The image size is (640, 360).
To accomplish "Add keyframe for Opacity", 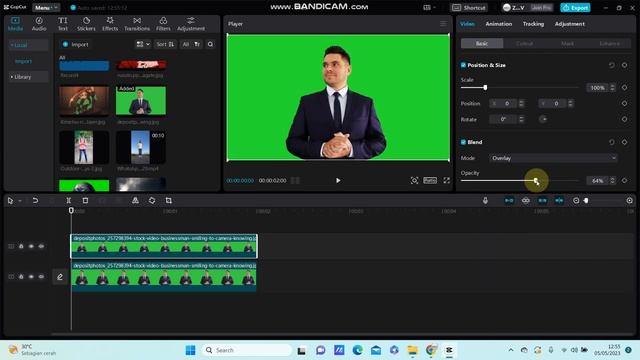I will [x=624, y=180].
